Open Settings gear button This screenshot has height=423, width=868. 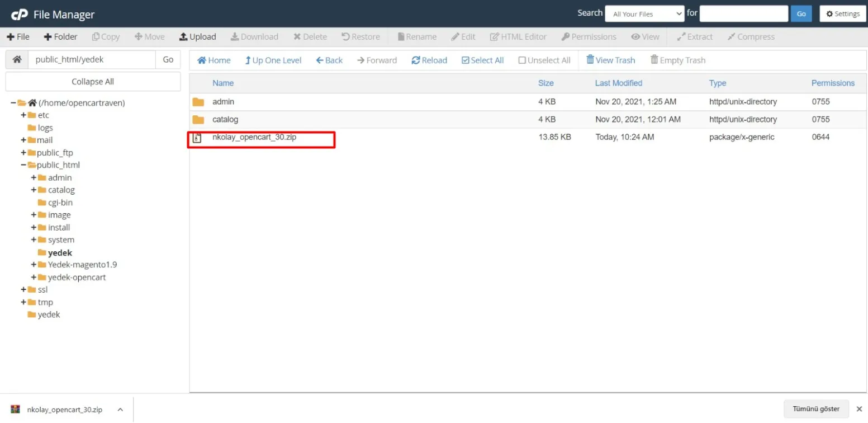pos(842,14)
